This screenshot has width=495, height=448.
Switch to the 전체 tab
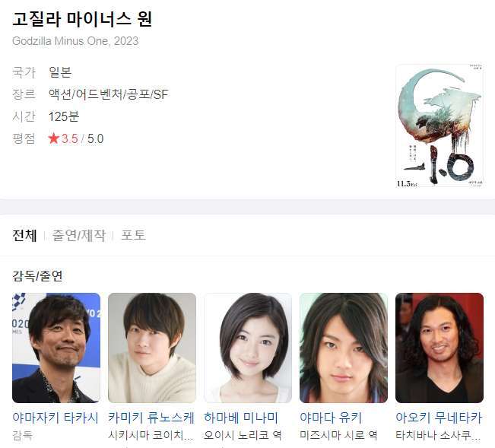[x=24, y=235]
